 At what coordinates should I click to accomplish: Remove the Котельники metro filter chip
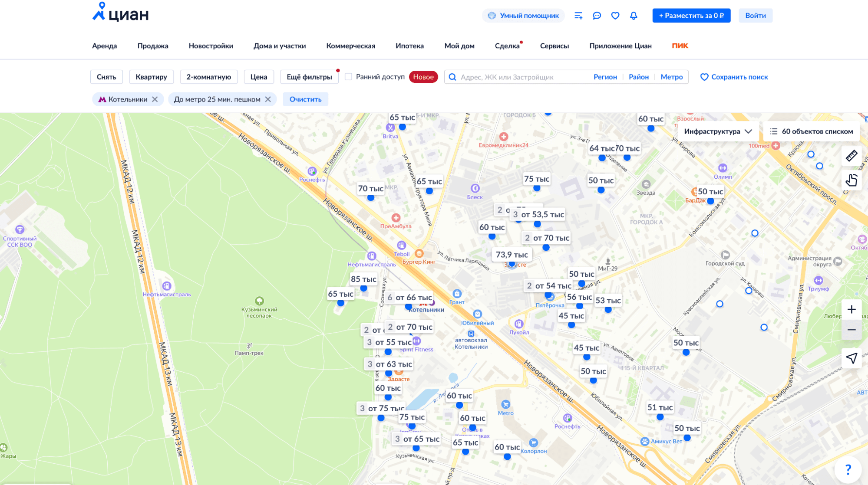pyautogui.click(x=155, y=99)
